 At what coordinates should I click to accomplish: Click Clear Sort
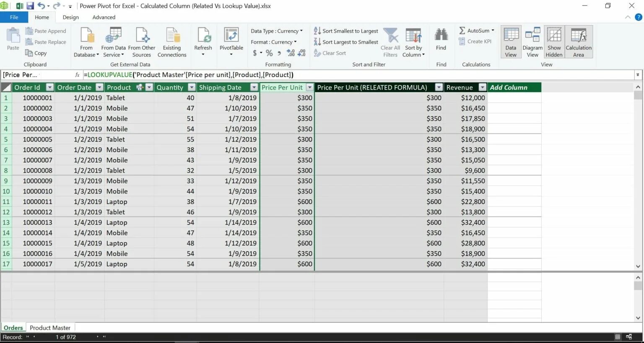coord(330,53)
